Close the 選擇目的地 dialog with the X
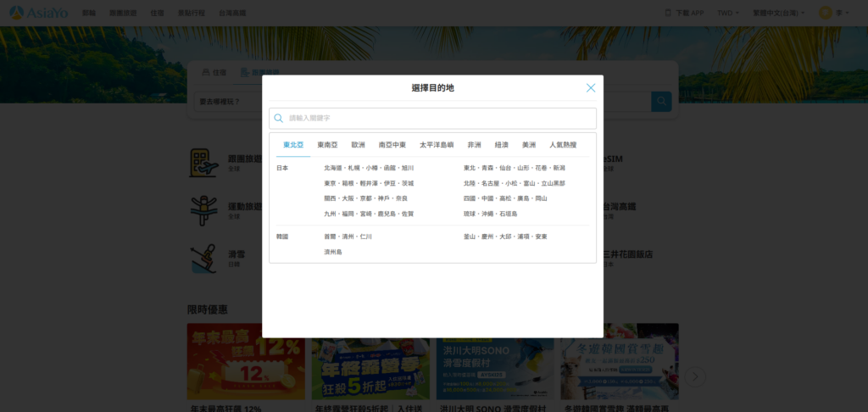This screenshot has width=868, height=412. coord(591,88)
